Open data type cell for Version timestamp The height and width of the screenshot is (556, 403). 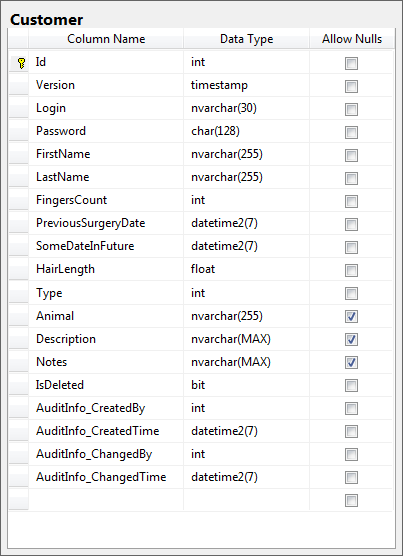(x=246, y=85)
